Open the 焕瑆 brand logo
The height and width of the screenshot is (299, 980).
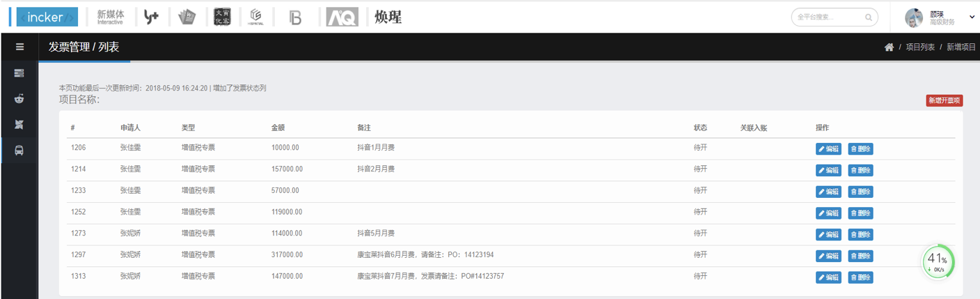(x=388, y=17)
